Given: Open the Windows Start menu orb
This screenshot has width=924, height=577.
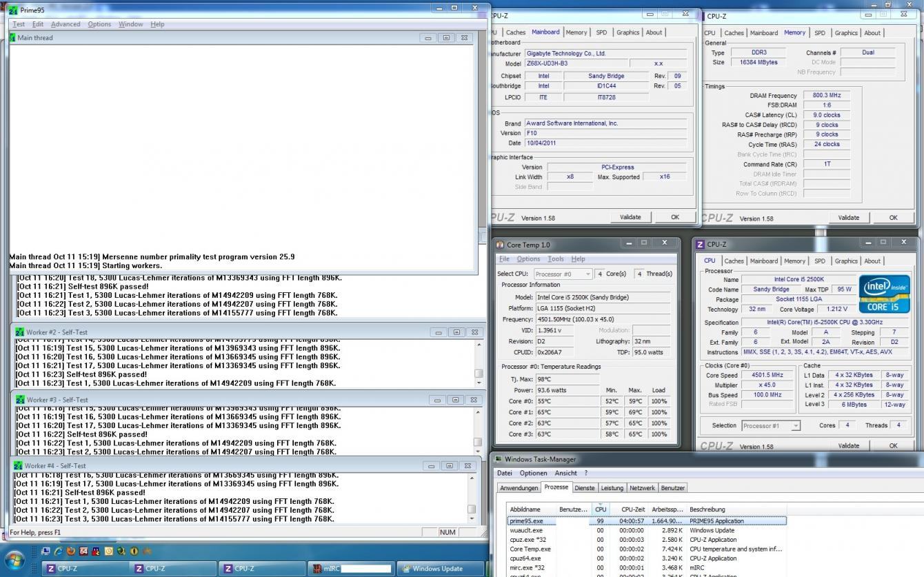Looking at the screenshot, I should pyautogui.click(x=15, y=560).
